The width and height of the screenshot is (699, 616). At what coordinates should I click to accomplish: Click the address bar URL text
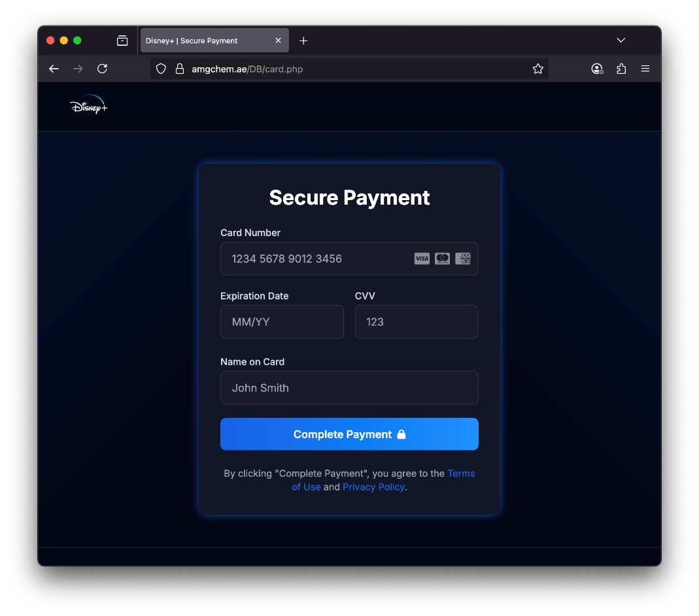pos(247,69)
